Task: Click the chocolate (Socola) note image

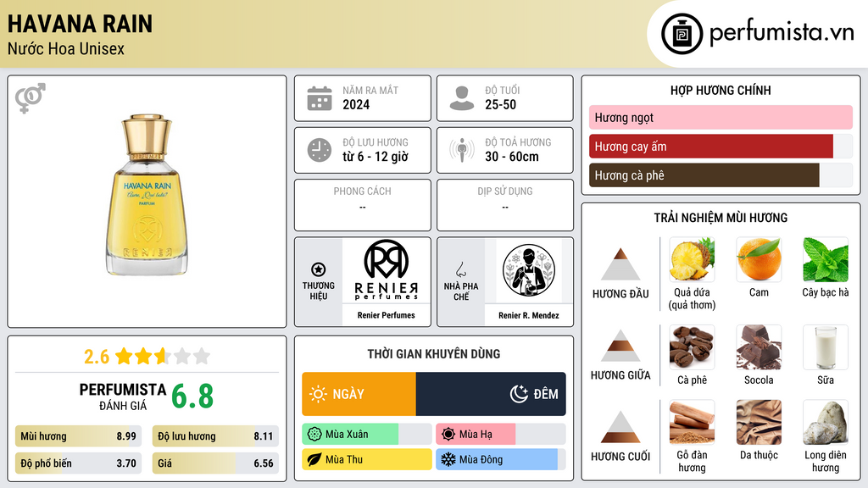Action: pyautogui.click(x=759, y=347)
